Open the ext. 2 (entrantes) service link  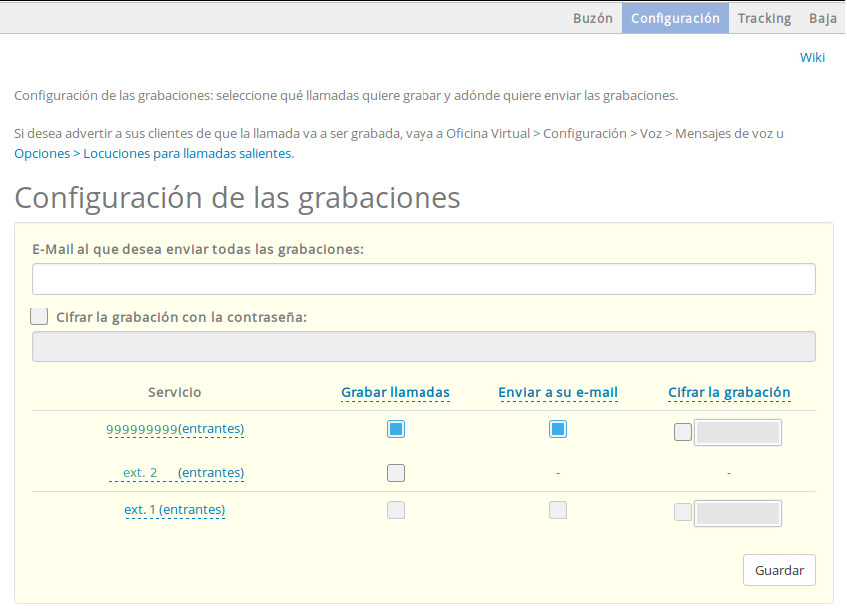177,472
